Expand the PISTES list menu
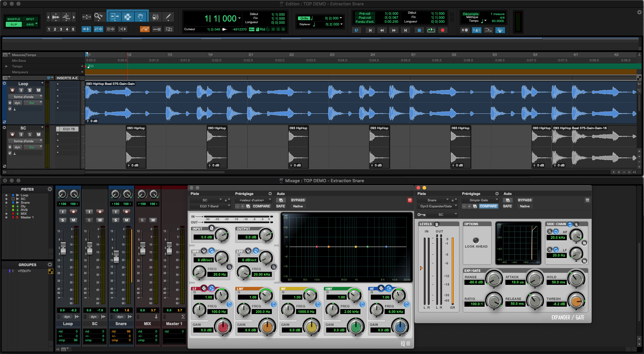 50,189
